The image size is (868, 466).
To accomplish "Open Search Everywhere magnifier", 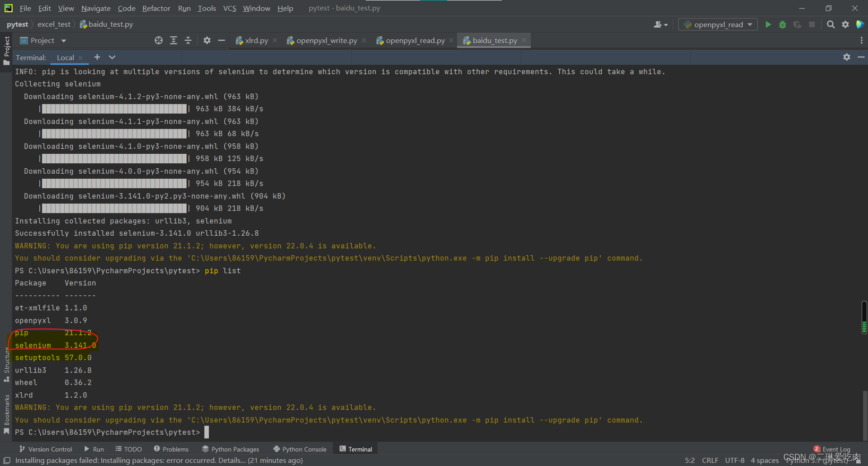I will click(x=831, y=24).
